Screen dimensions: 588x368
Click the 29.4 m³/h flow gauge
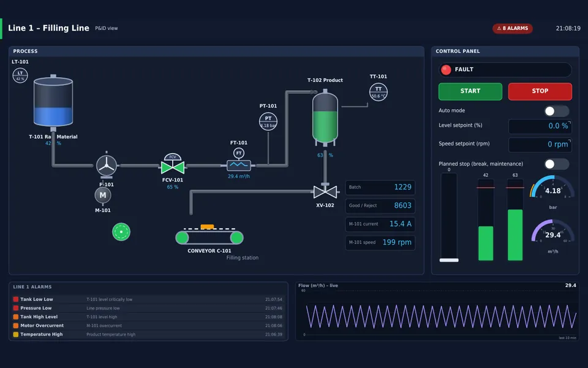click(552, 231)
